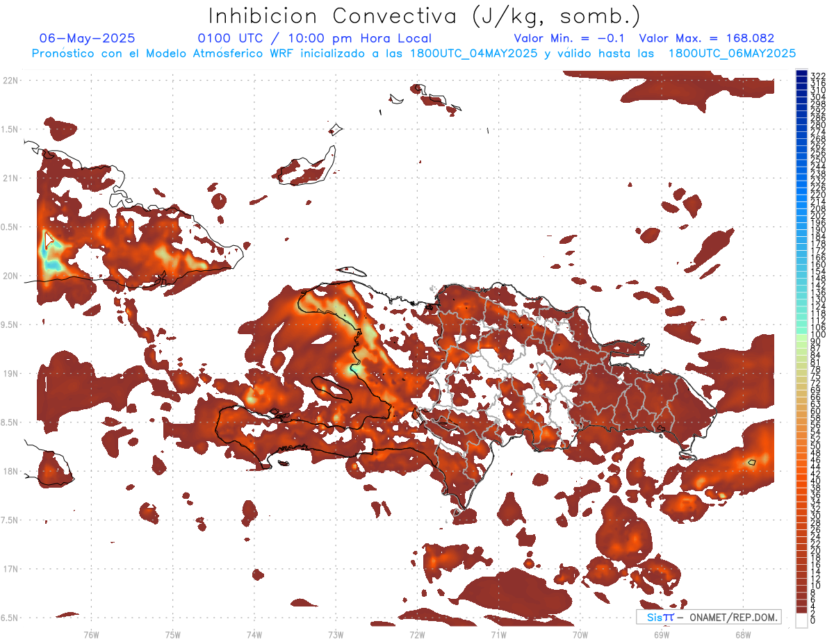The width and height of the screenshot is (834, 644).
Task: Click the "322" value on the color scale
Action: point(818,76)
